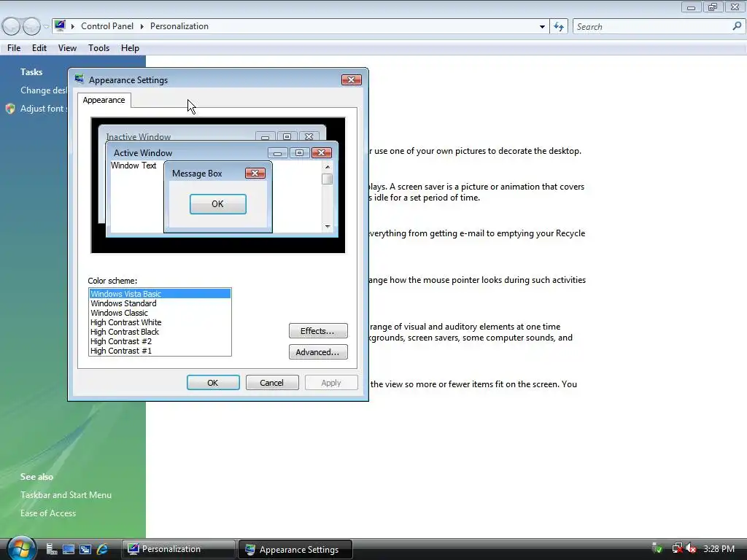Click the first Quick Launch server icon
Viewport: 747px width, 560px height.
point(52,550)
